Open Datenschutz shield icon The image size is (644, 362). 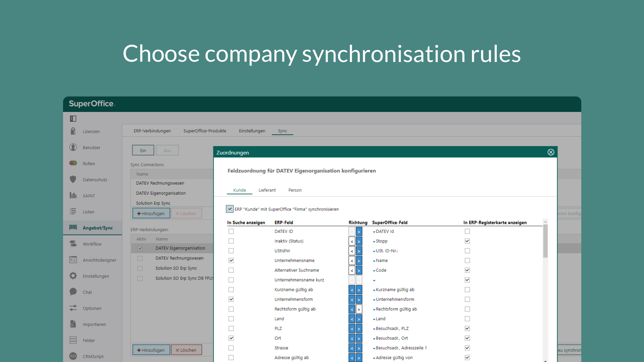click(73, 179)
